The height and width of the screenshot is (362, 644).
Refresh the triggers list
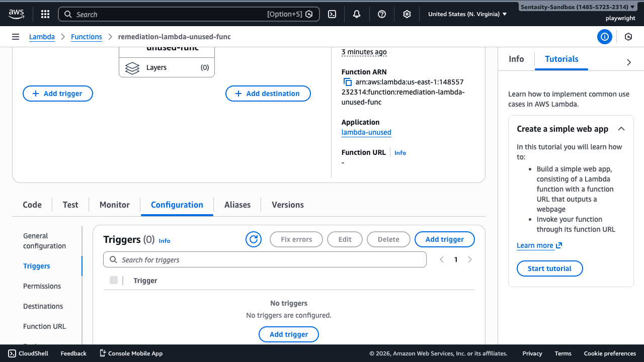pos(254,239)
